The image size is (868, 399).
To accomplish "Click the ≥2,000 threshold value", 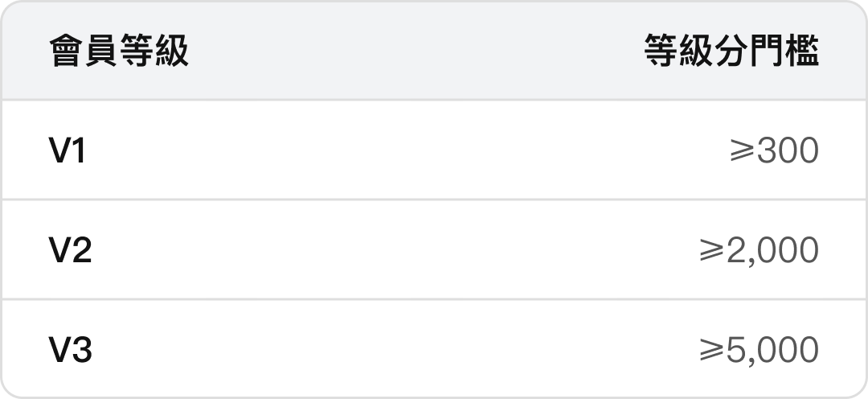I will pos(759,251).
